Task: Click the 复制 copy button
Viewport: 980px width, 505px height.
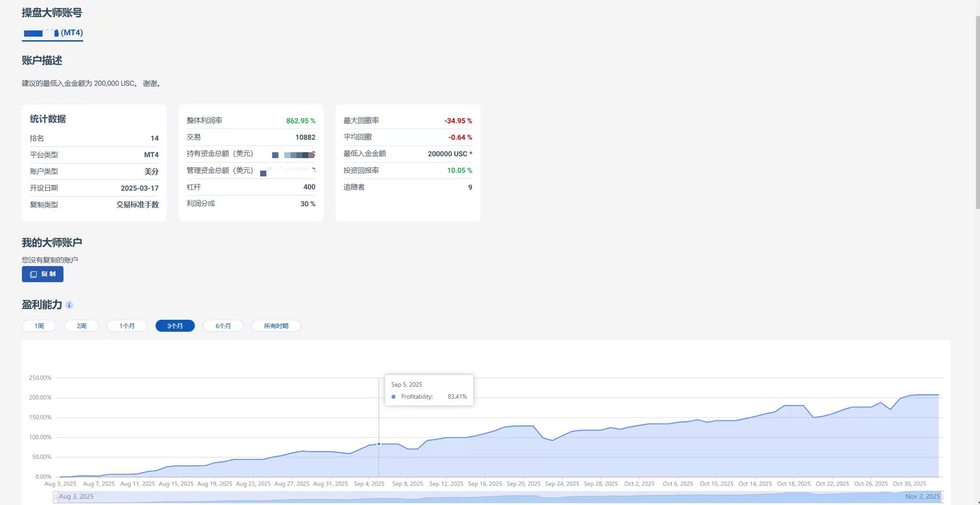Action: click(43, 274)
